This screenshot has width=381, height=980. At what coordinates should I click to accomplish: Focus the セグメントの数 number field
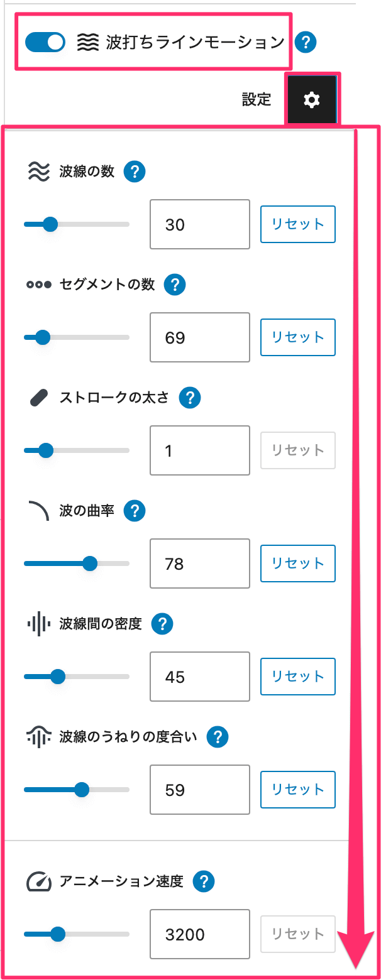pyautogui.click(x=199, y=337)
